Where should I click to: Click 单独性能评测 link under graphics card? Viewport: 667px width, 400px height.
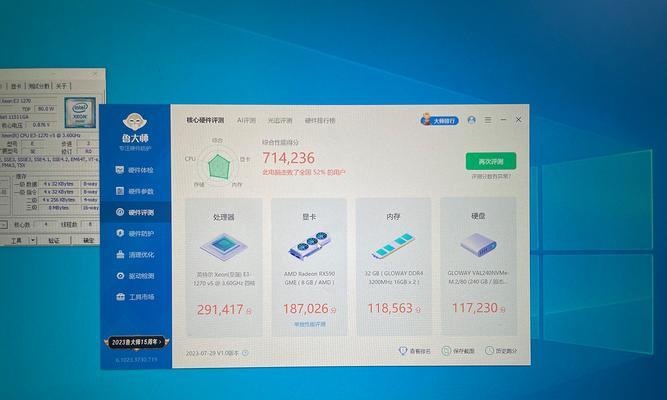(310, 324)
